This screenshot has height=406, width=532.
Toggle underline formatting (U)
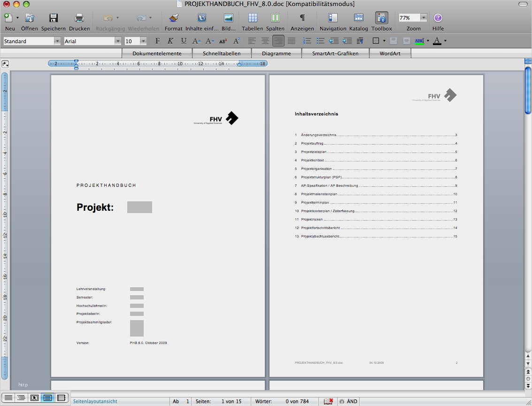[184, 41]
